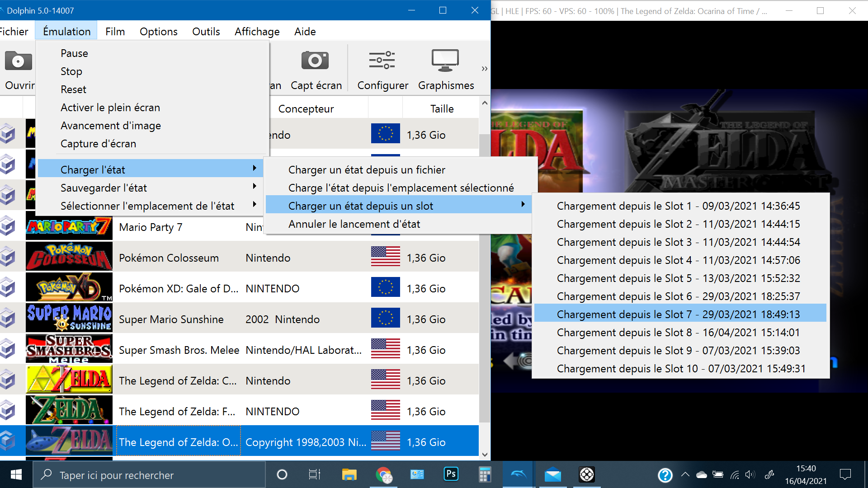Image resolution: width=868 pixels, height=488 pixels.
Task: Open the Aide menu
Action: click(x=305, y=31)
